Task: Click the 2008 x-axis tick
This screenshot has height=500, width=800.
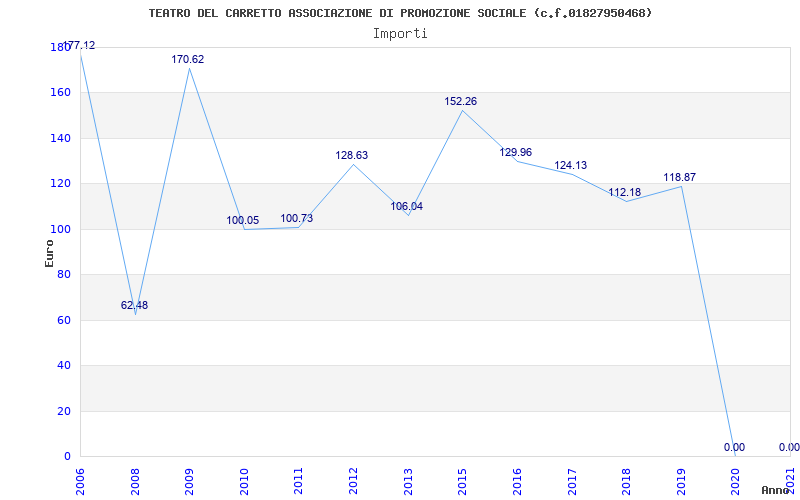Action: point(135,482)
